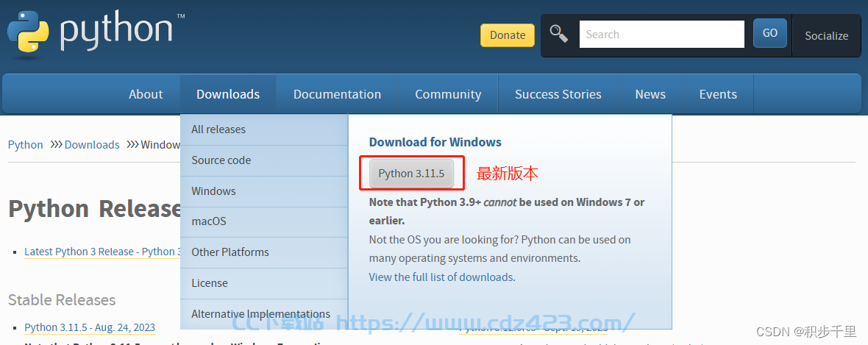
Task: Click the Python breadcrumb link
Action: (x=26, y=144)
